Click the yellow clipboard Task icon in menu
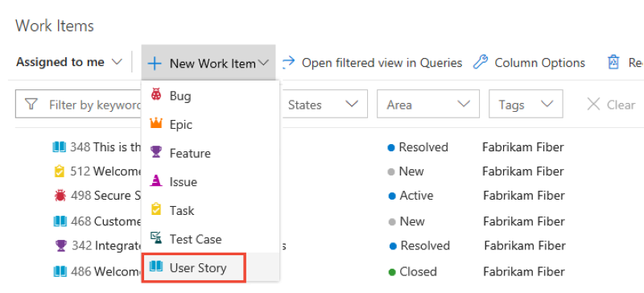Image resolution: width=644 pixels, height=293 pixels. [x=156, y=209]
